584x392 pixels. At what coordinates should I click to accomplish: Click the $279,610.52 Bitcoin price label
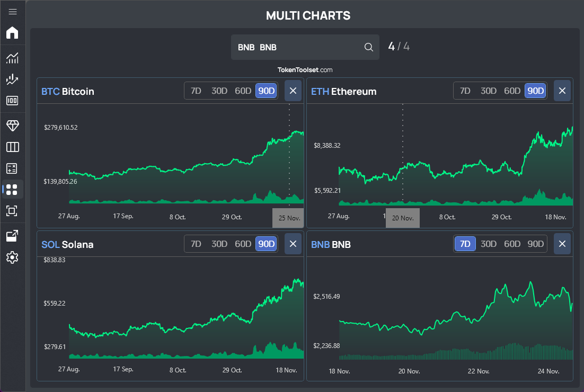[61, 128]
